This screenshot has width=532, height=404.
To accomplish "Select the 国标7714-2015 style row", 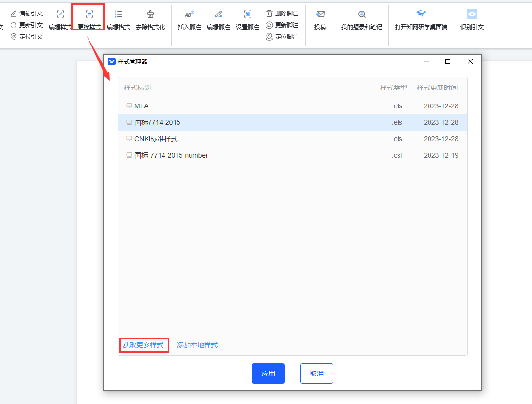I will pos(293,122).
